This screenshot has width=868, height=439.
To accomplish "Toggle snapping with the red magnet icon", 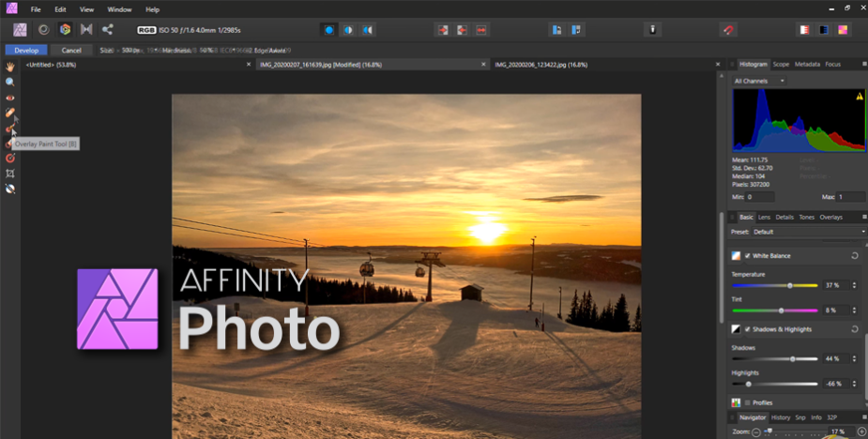I will tap(728, 30).
